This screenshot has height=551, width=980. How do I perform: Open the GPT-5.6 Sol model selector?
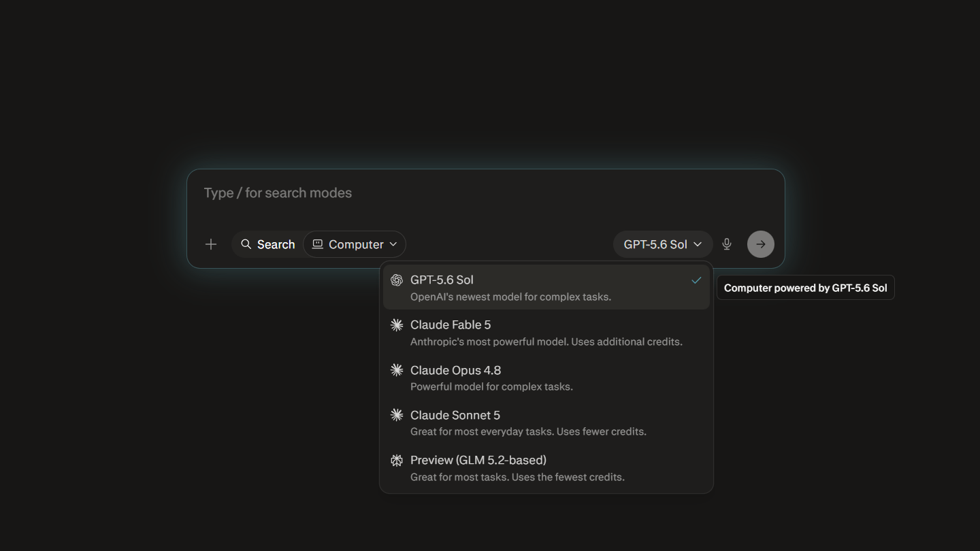click(x=663, y=244)
